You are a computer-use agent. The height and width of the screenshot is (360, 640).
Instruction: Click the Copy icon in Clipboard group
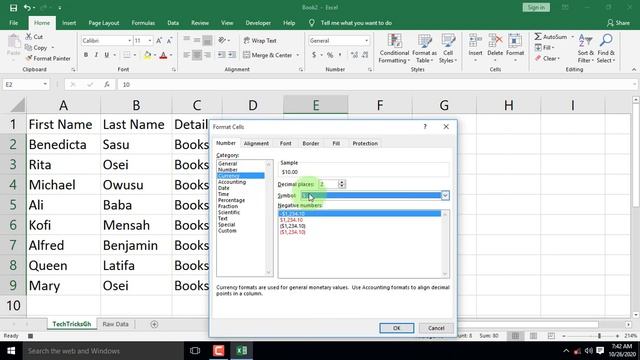point(29,48)
